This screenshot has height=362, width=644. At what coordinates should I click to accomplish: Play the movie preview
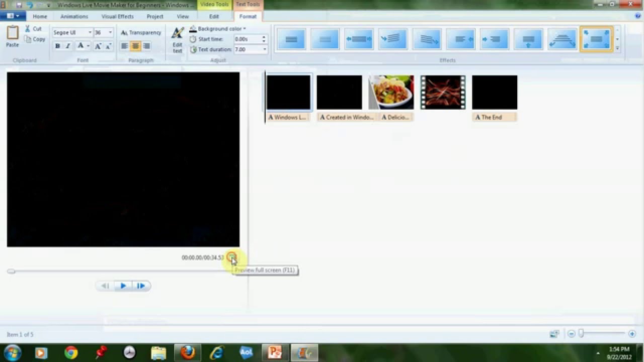(x=123, y=286)
